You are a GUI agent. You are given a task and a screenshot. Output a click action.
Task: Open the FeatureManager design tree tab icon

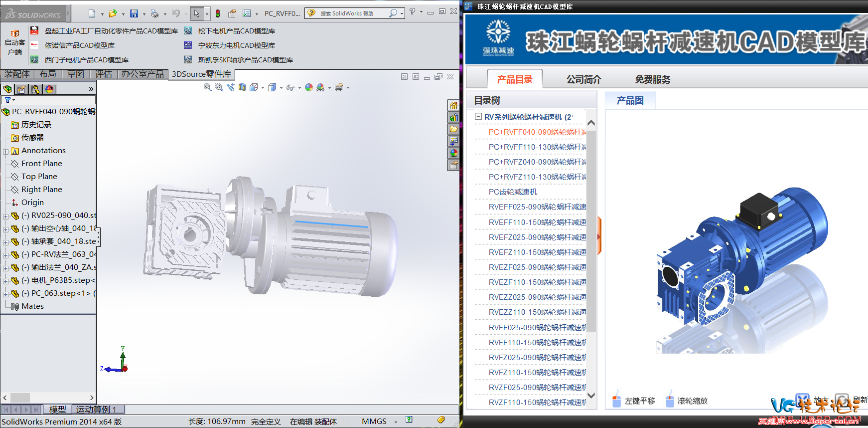[7, 89]
